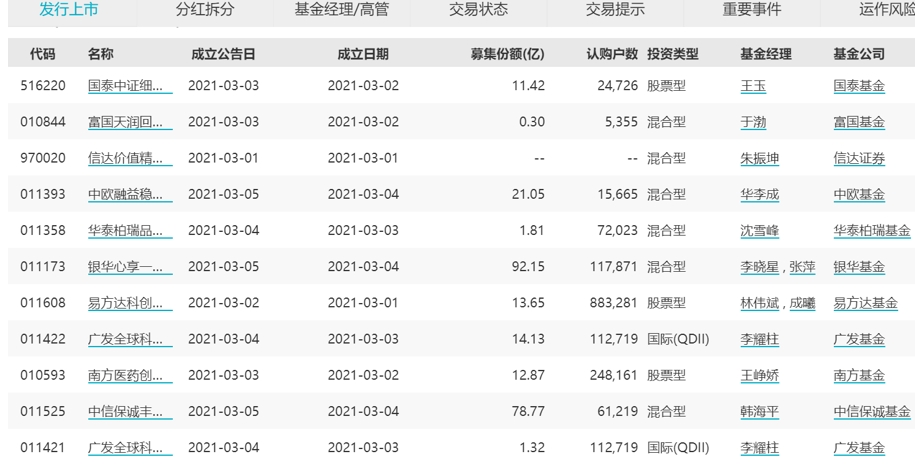
Task: Open fund manager 沈雪峰
Action: [x=759, y=231]
